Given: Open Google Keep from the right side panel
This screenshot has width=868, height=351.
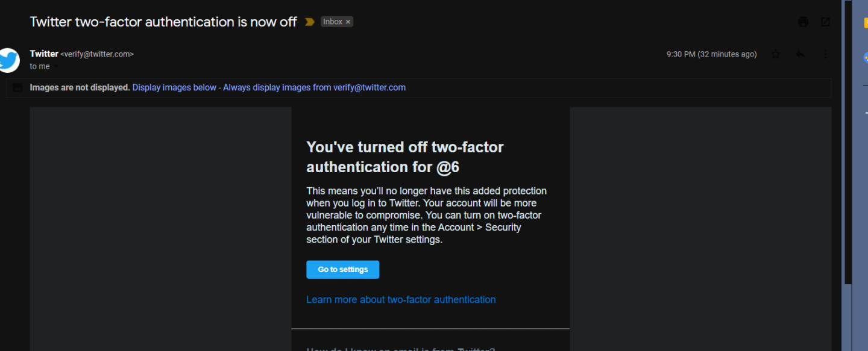Looking at the screenshot, I should (x=866, y=21).
